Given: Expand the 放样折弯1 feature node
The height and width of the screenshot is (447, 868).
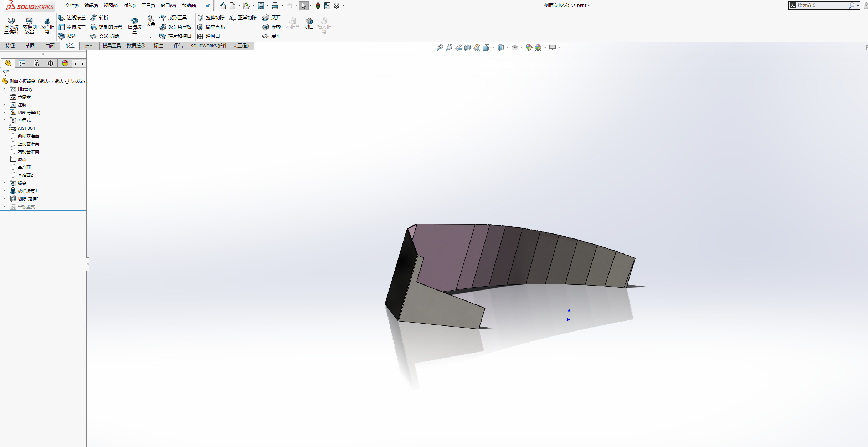Looking at the screenshot, I should 4,191.
